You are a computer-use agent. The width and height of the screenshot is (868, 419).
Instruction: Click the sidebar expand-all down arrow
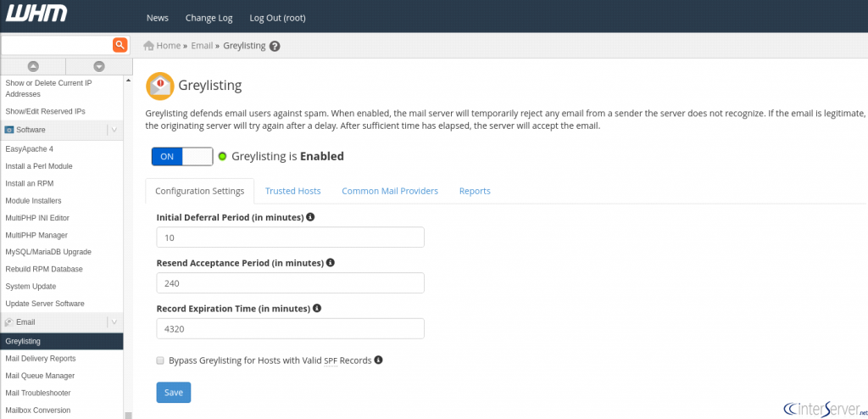pos(99,66)
